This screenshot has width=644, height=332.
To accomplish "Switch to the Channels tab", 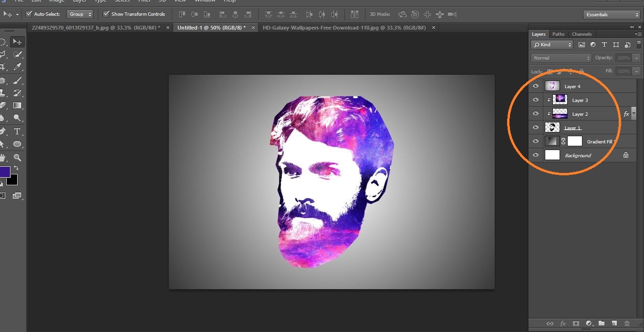I will point(582,34).
